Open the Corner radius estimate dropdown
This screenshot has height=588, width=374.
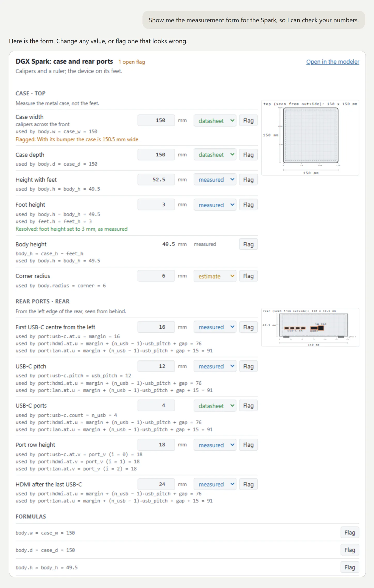215,276
